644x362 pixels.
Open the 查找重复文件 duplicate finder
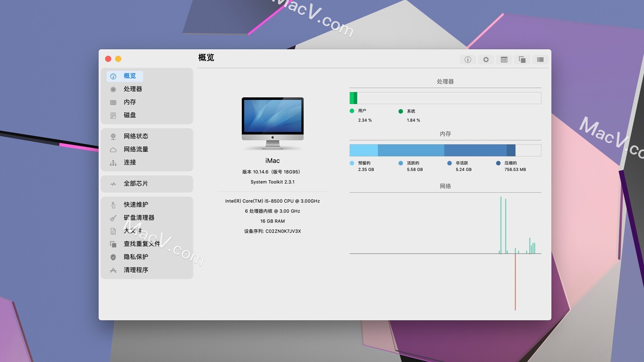coord(142,244)
